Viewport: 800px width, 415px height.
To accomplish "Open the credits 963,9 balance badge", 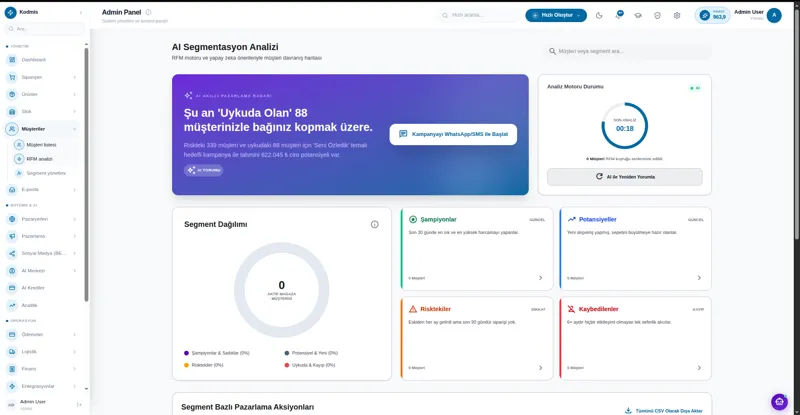I will click(713, 15).
